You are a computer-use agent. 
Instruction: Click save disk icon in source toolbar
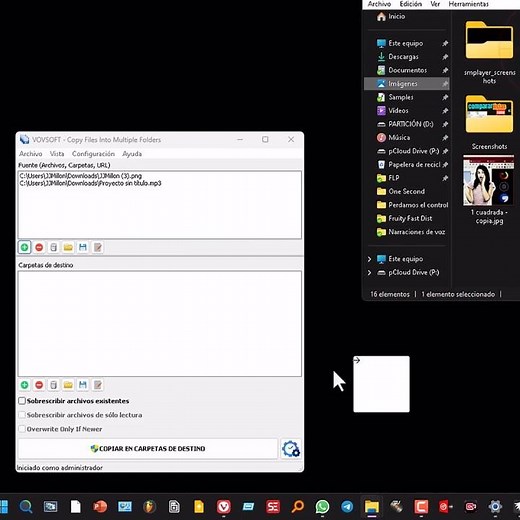tap(83, 247)
